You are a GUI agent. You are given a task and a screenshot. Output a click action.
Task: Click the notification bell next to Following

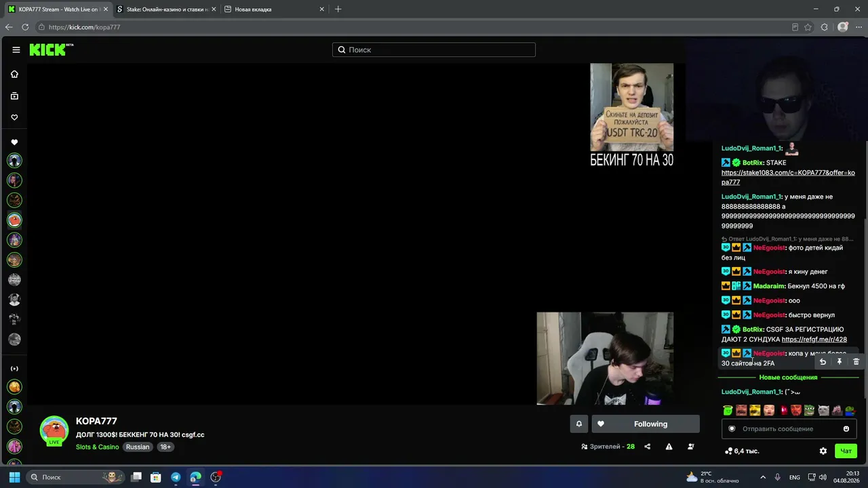579,424
